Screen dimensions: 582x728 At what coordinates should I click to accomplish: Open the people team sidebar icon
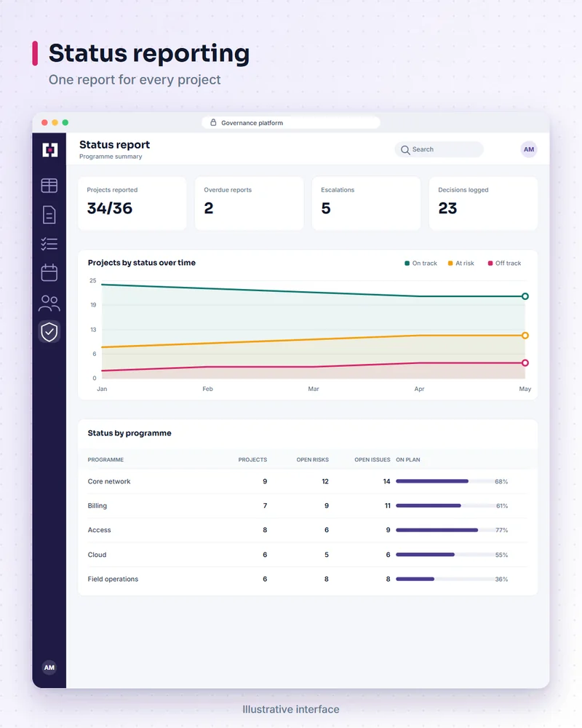pos(49,303)
